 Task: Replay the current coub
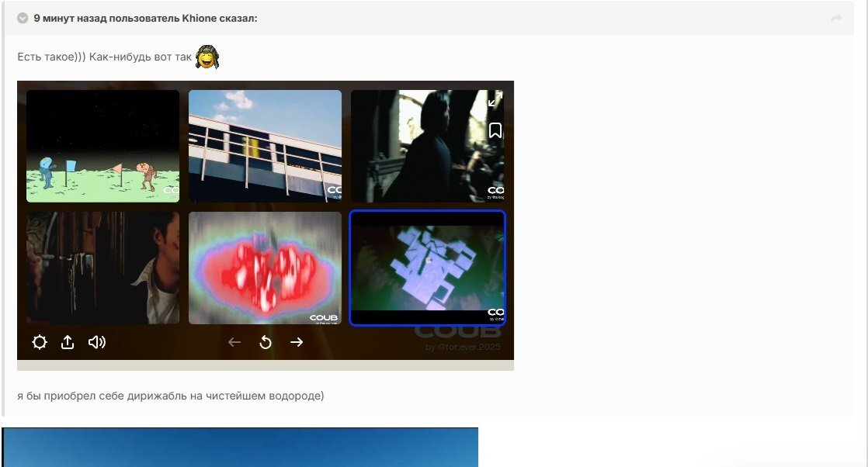[x=266, y=342]
